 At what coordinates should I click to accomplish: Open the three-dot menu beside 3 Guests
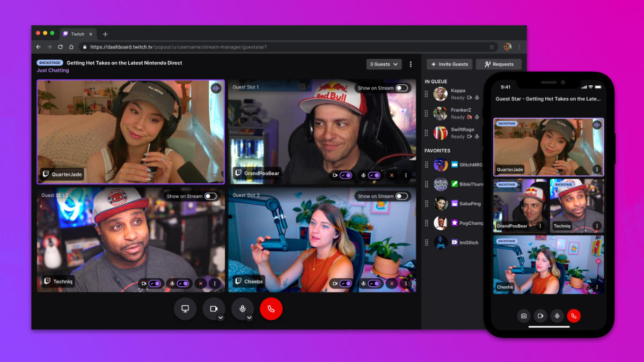coord(411,64)
